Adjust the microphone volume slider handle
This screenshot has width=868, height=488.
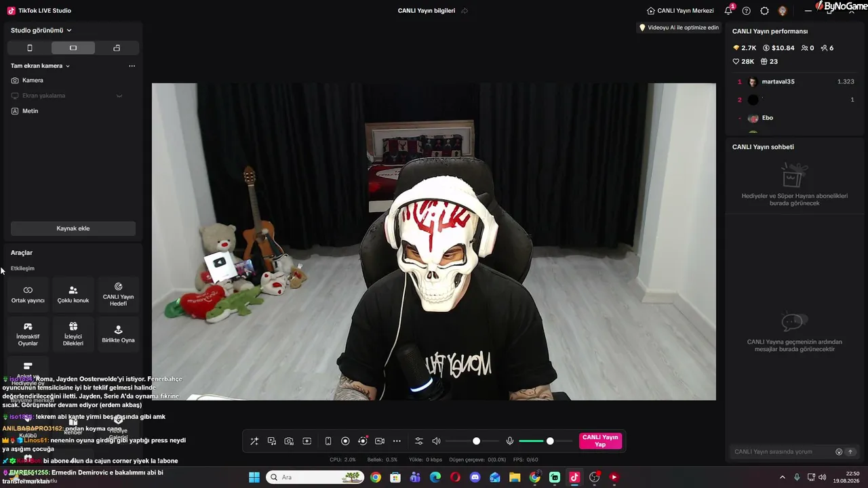(550, 441)
